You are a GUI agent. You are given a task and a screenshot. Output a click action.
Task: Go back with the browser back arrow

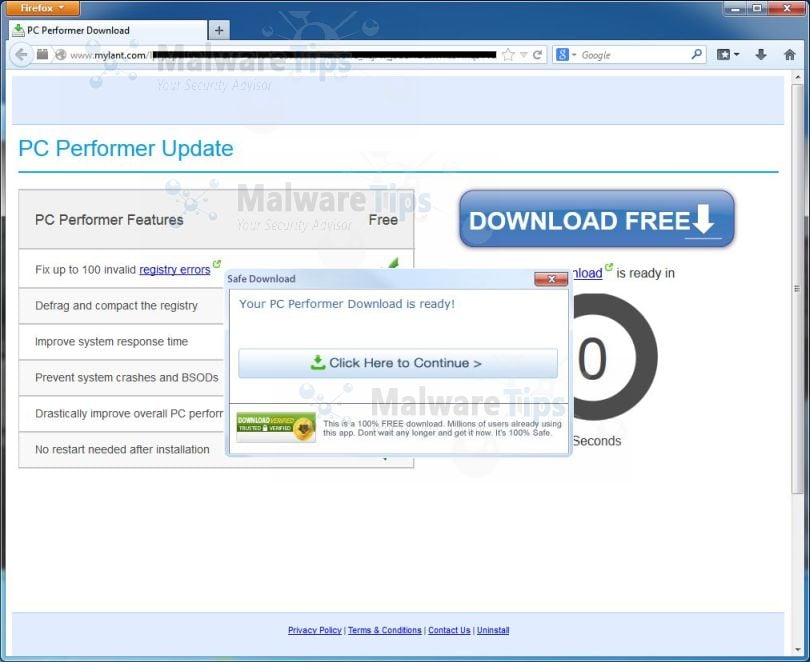click(x=21, y=55)
